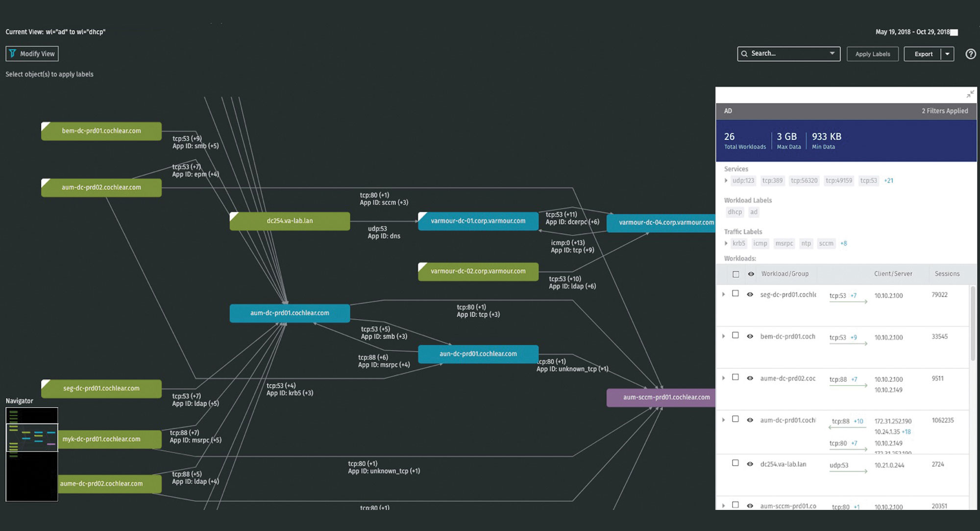Viewport: 980px width, 531px height.
Task: Click the krb5 traffic label tag
Action: (x=738, y=243)
